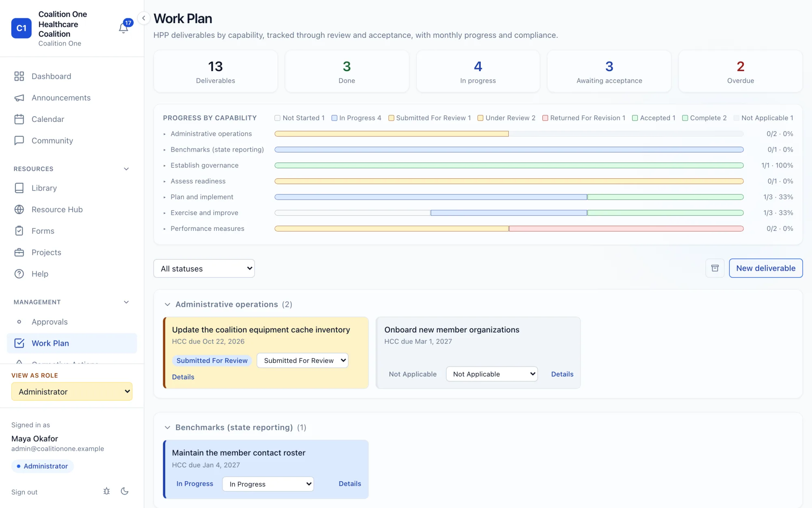
Task: Open the View As Role dropdown
Action: 72,391
